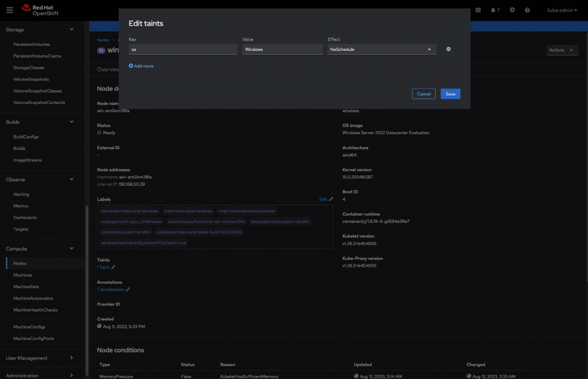The width and height of the screenshot is (588, 379).
Task: Open the Effect dropdown showing NoSchedule
Action: (382, 49)
